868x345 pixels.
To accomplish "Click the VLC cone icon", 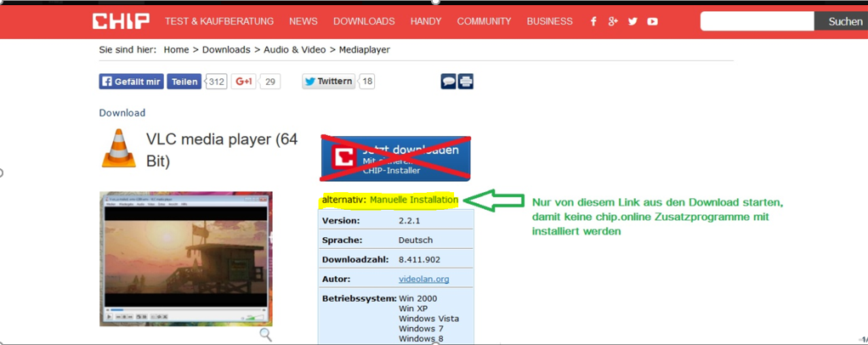I will (x=118, y=148).
